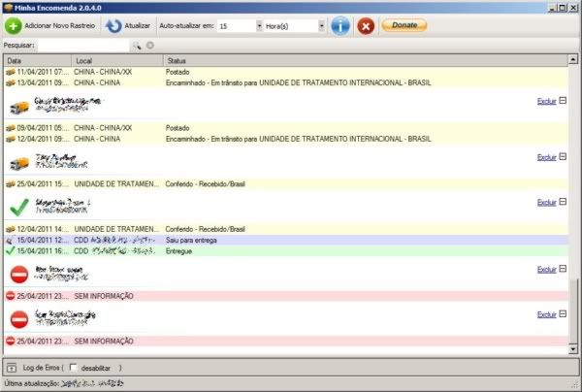Toggle the desabilitar error log checkbox
The height and width of the screenshot is (392, 582).
74,368
